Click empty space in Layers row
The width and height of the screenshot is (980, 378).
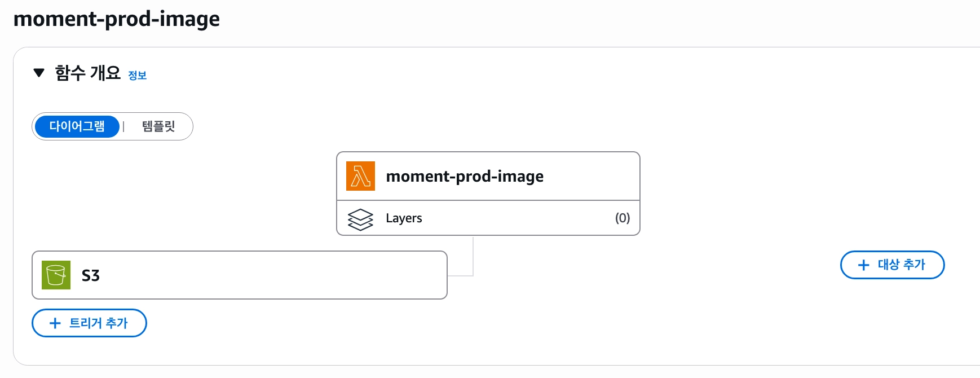[x=519, y=218]
